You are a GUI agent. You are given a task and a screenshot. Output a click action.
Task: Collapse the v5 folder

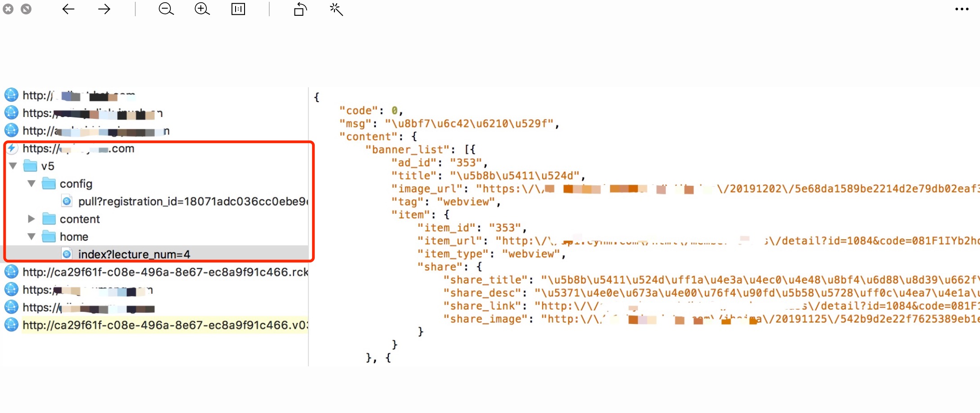pos(13,166)
